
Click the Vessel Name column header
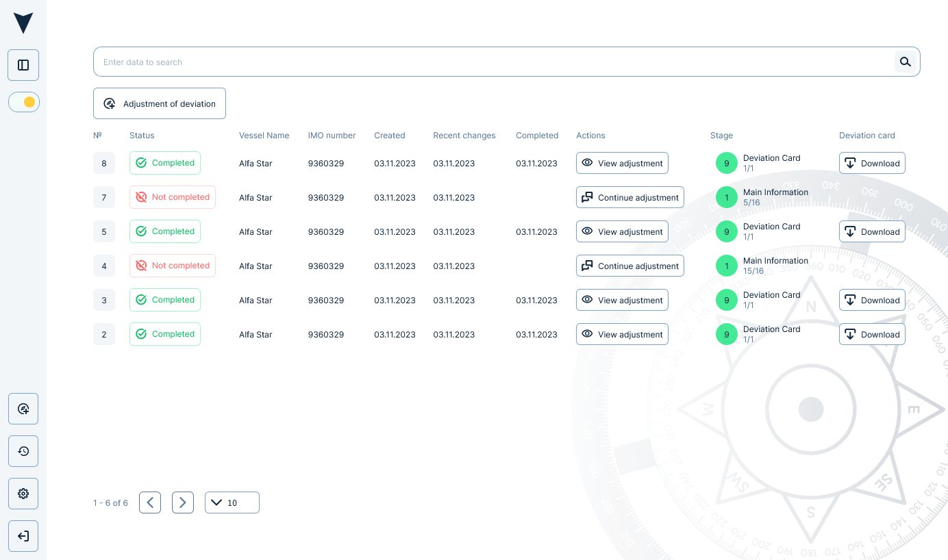click(264, 136)
